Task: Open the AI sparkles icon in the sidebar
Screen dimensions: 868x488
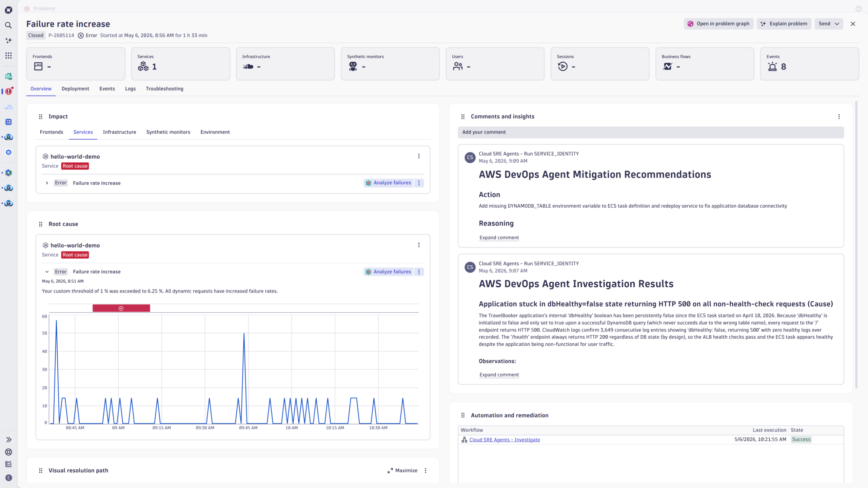Action: tap(8, 41)
